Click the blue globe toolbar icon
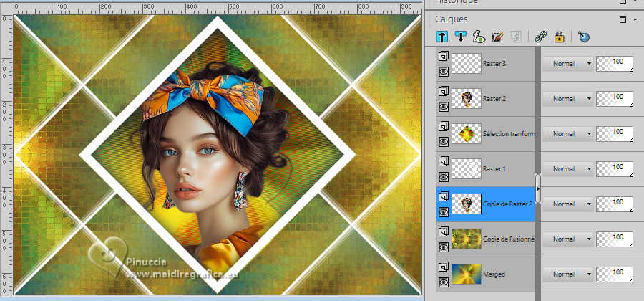 pyautogui.click(x=584, y=37)
